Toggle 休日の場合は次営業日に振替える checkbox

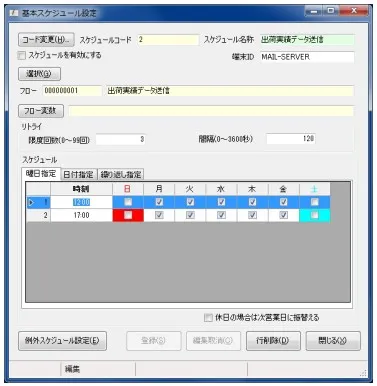pos(208,317)
